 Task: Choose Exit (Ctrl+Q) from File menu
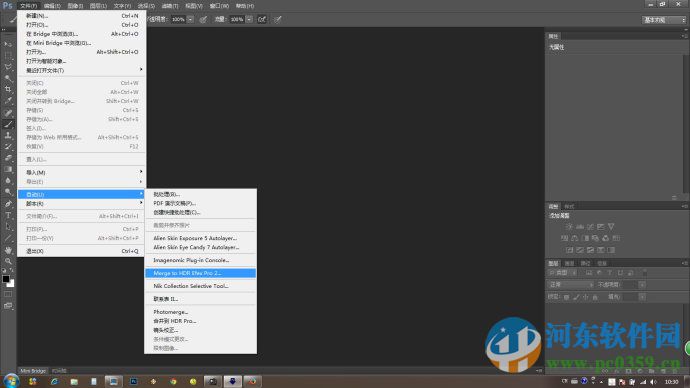81,251
